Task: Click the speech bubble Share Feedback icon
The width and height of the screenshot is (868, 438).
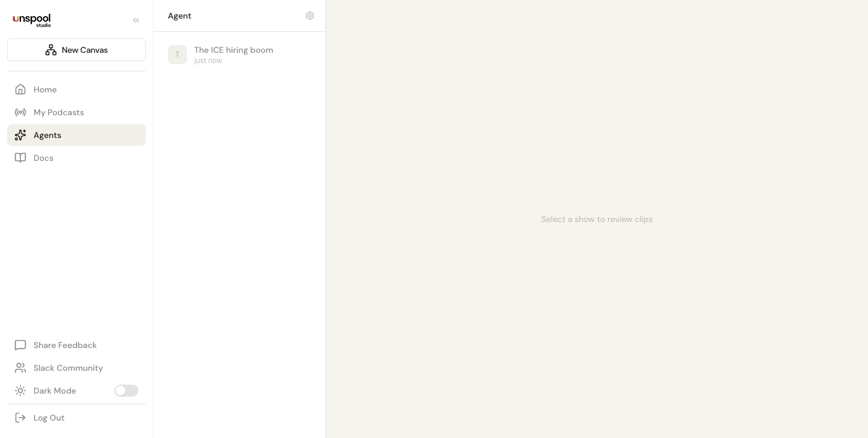Action: click(x=20, y=345)
